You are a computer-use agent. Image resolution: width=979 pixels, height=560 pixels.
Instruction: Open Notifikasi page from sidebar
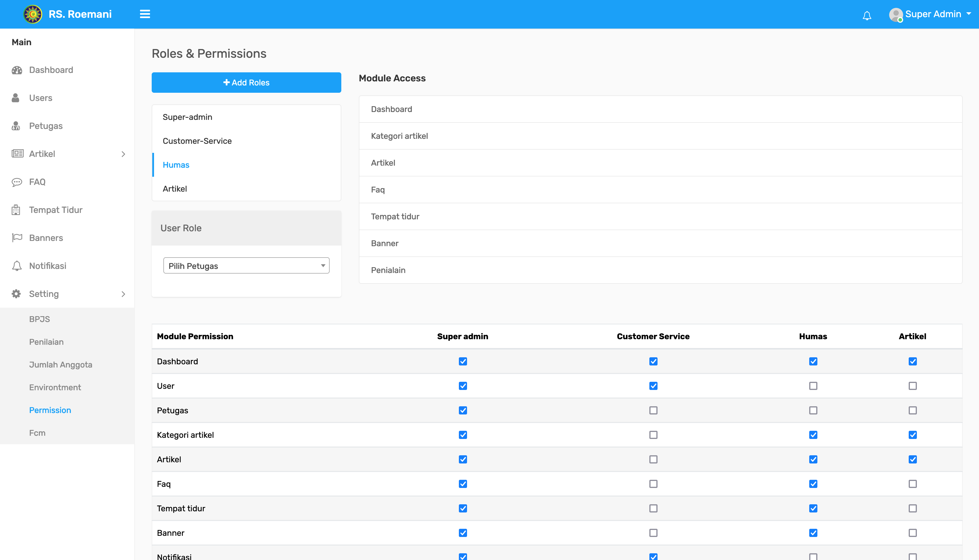(x=48, y=266)
